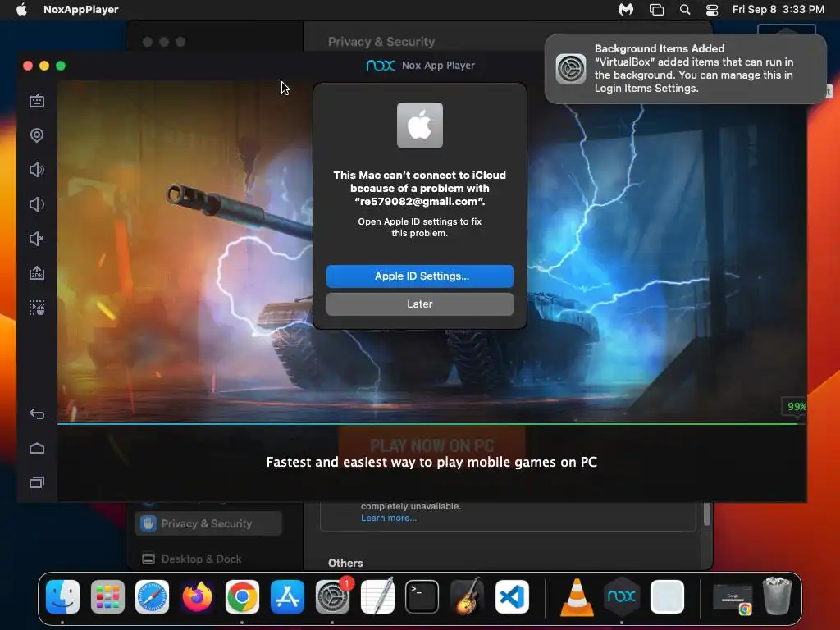Click Malwarebytes icon in menu bar
Screen dimensions: 840x630
(x=626, y=9)
